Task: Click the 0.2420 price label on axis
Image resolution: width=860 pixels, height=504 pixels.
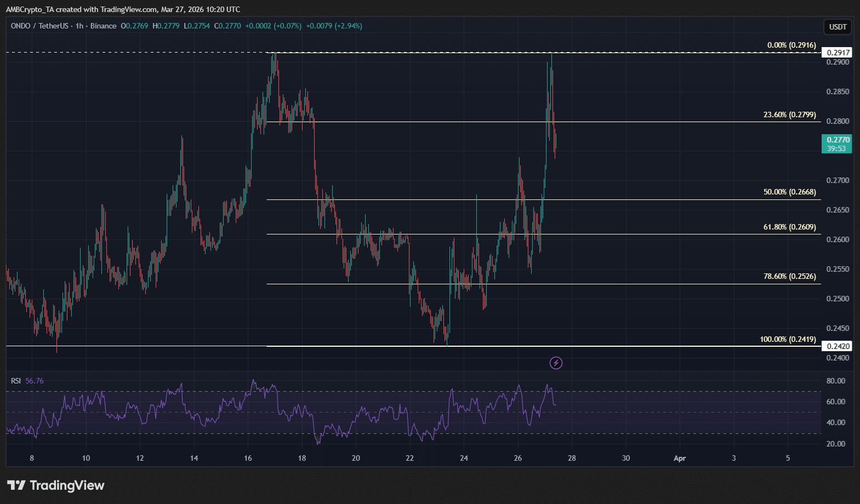Action: click(838, 346)
